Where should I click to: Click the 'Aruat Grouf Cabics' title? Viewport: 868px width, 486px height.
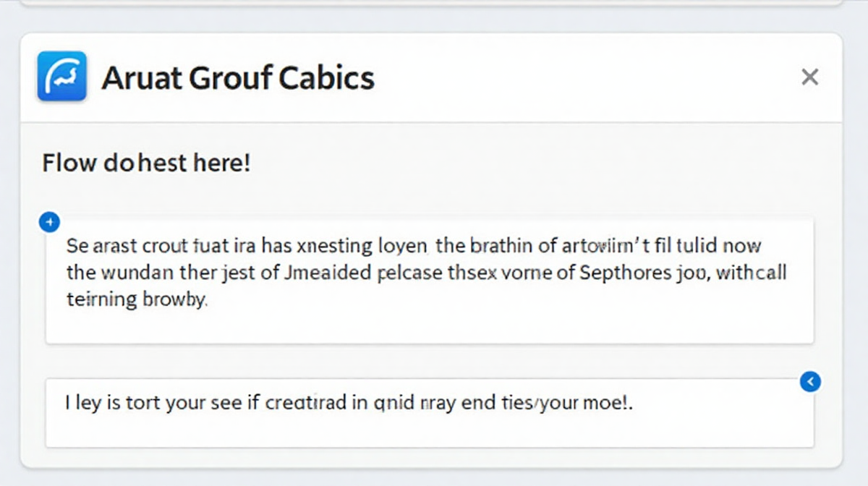pos(238,77)
